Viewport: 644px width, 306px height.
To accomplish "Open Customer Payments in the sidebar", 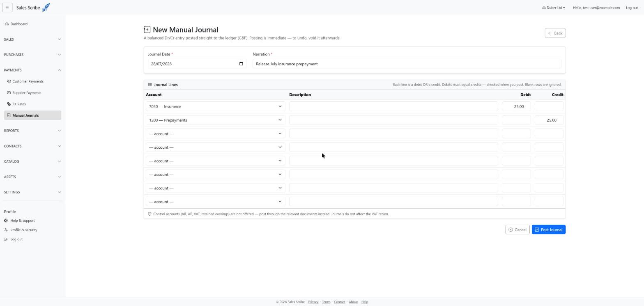I will pos(28,81).
